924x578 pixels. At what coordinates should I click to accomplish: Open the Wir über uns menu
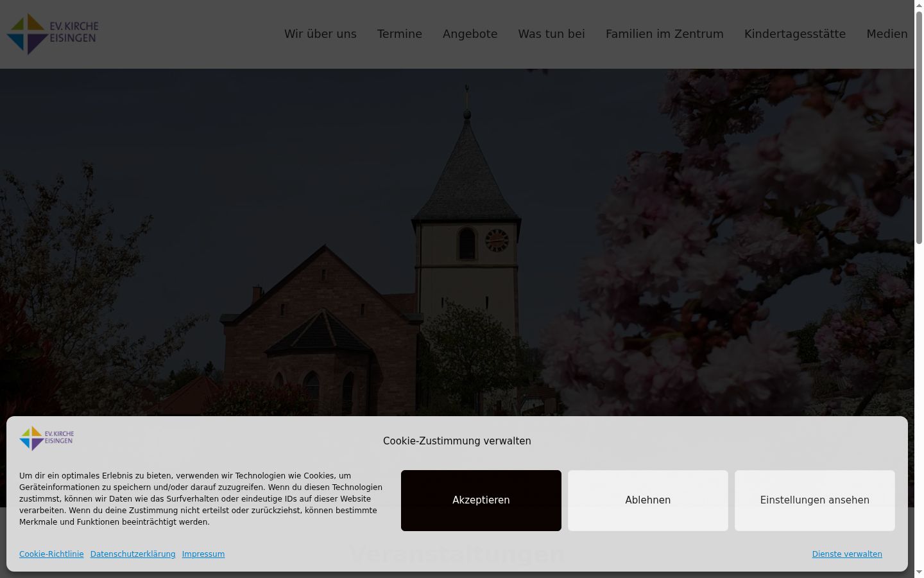320,34
